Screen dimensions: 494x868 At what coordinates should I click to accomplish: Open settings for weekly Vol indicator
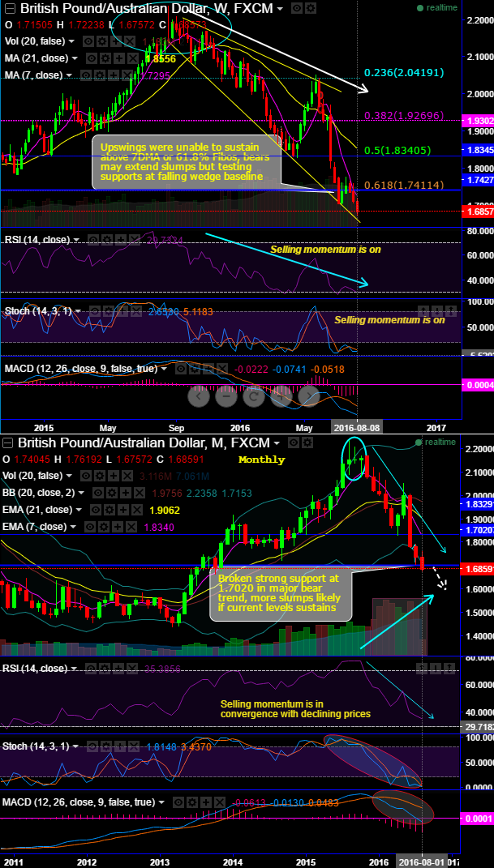102,41
